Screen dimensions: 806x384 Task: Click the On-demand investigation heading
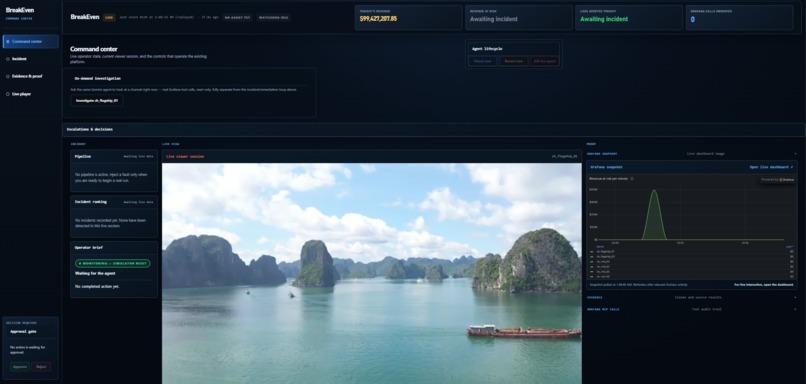point(98,79)
